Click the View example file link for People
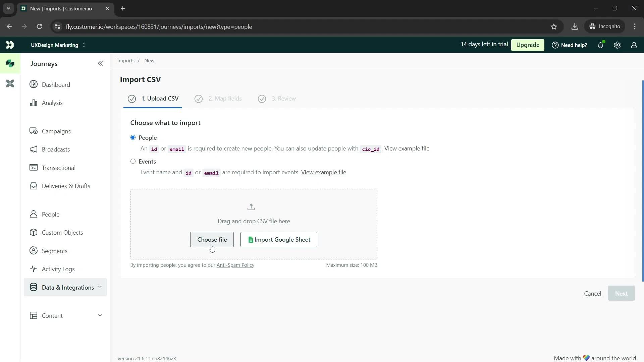 [407, 148]
